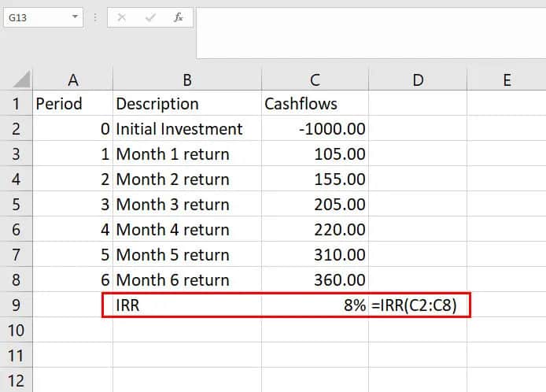Click the Cancel X icon in formula bar
The image size is (546, 392).
coord(122,17)
